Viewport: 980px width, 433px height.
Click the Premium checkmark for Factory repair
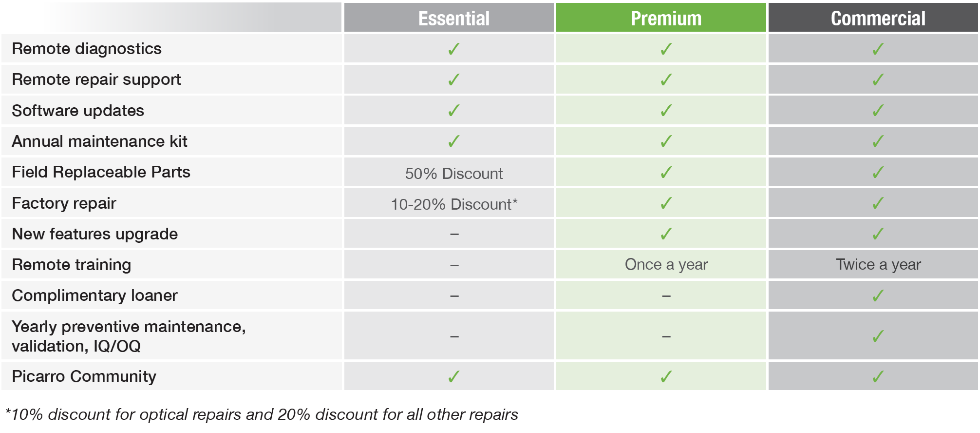click(666, 203)
